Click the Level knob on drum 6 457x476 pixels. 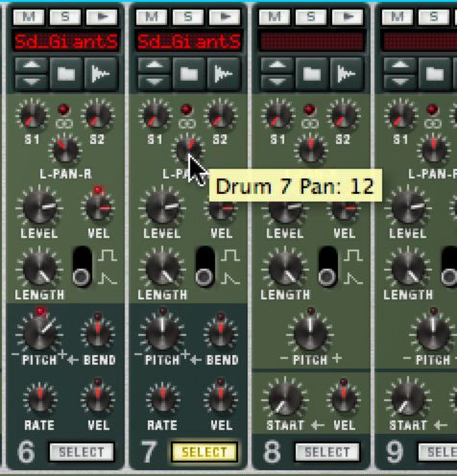(x=39, y=207)
